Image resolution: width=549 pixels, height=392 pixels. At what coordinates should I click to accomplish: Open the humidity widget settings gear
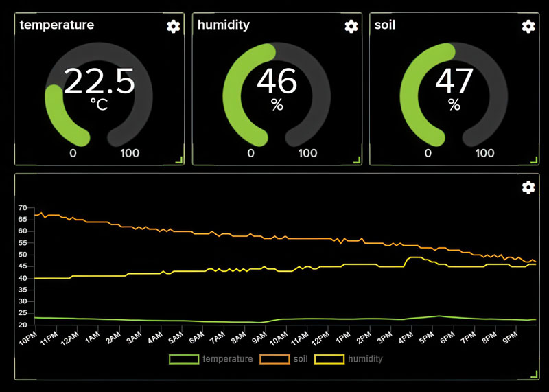pos(351,26)
